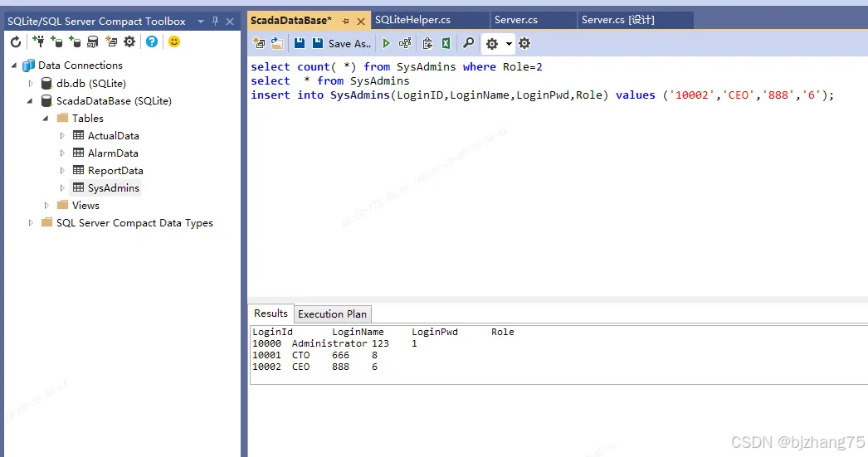Image resolution: width=868 pixels, height=457 pixels.
Task: Select SQL Server Compact Data Types label
Action: [134, 223]
